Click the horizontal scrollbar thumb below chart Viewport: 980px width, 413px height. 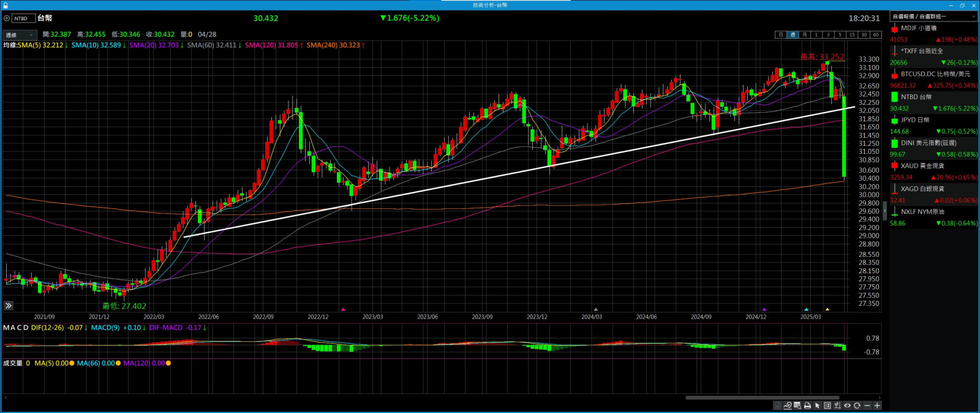[x=763, y=398]
